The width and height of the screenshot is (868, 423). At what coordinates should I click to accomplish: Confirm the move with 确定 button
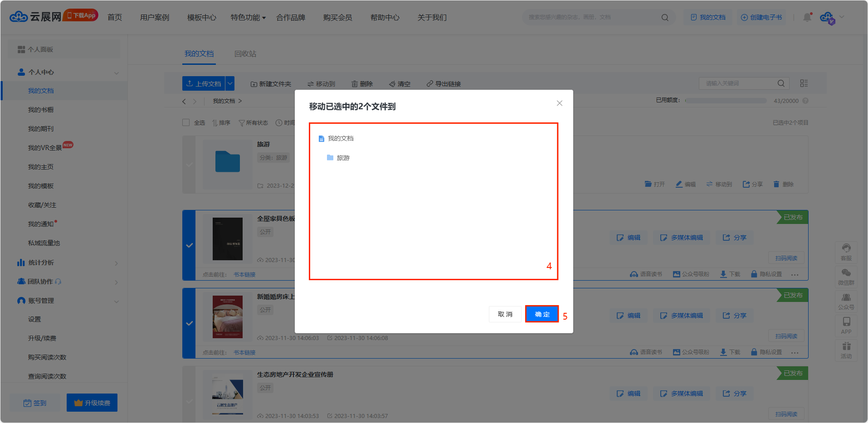point(542,314)
